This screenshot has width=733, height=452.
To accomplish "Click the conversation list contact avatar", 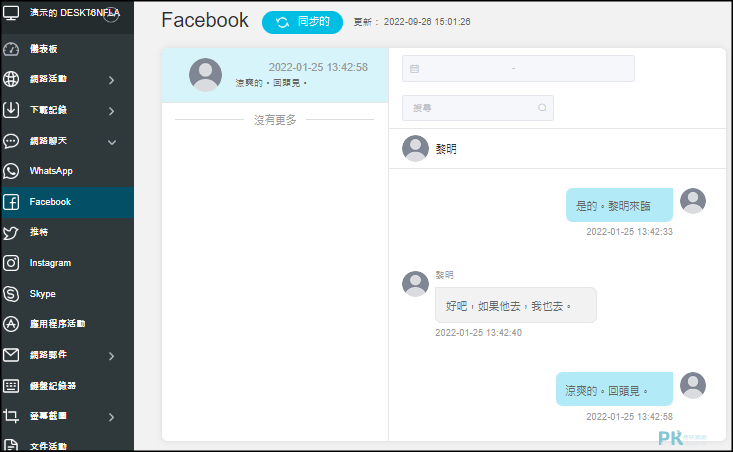I will (205, 75).
